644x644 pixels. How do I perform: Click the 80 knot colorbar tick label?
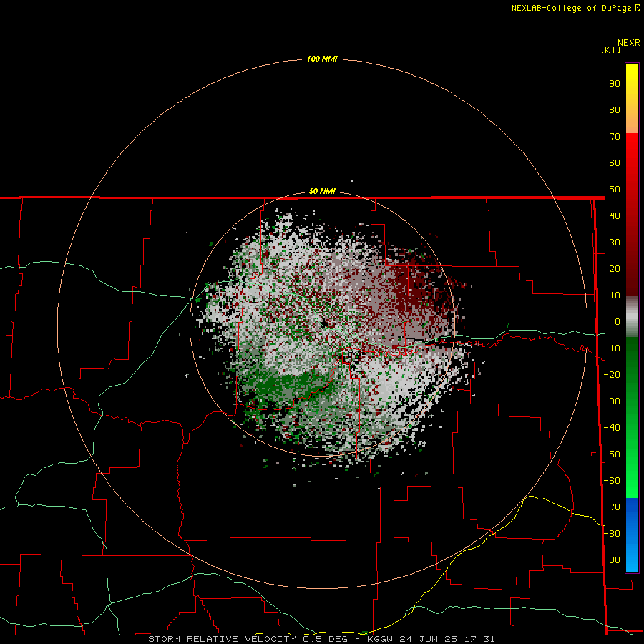615,109
